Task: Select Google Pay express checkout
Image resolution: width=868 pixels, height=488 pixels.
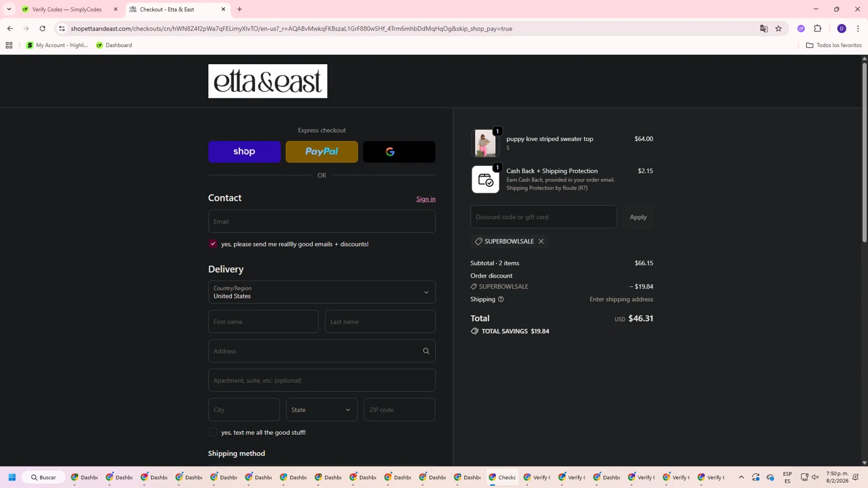Action: pos(399,151)
